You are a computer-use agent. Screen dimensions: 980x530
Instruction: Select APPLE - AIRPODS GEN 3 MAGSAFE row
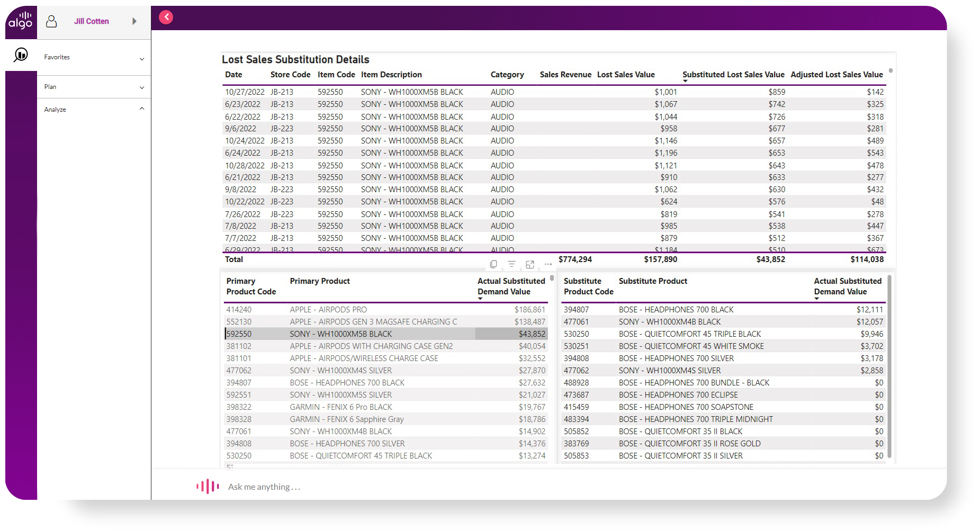click(x=385, y=322)
